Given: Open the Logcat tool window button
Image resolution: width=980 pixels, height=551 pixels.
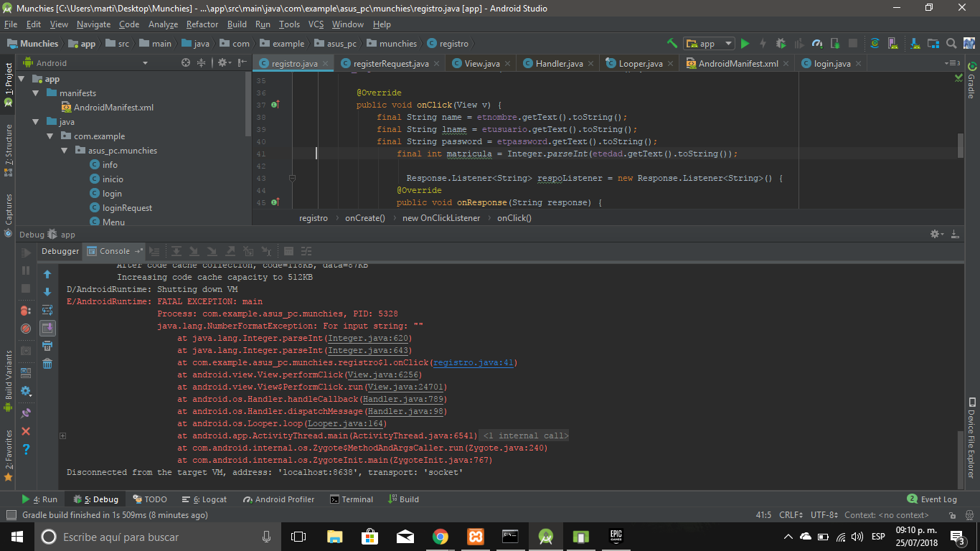Looking at the screenshot, I should 204,499.
